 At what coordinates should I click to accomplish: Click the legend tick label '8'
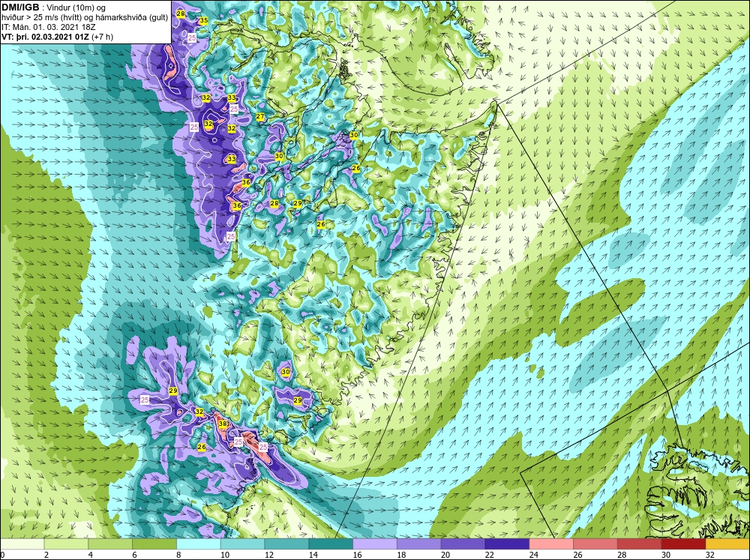click(178, 555)
